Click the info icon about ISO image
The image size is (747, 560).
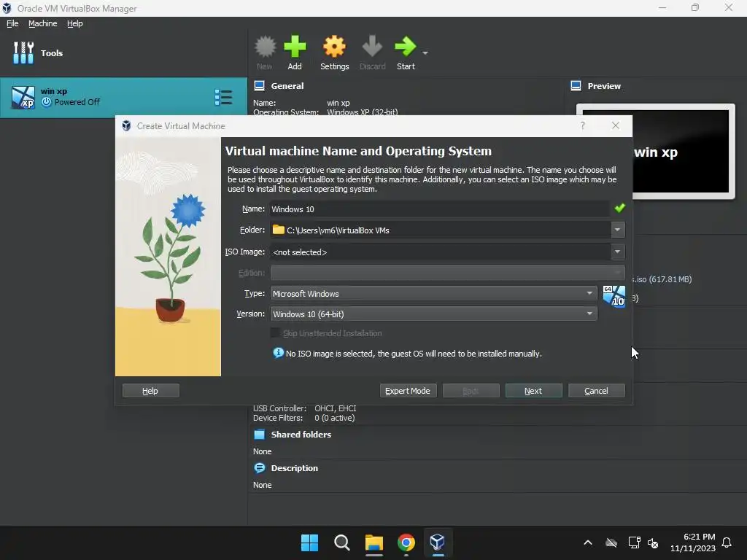click(278, 353)
